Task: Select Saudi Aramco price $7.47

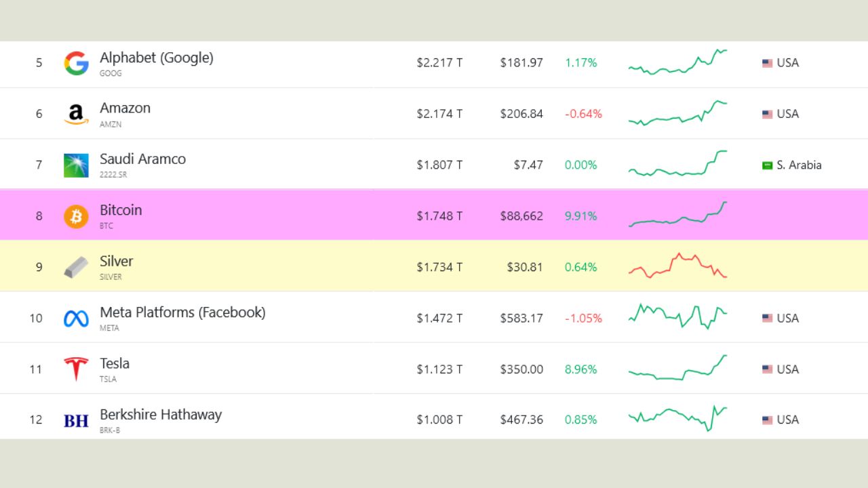Action: [528, 165]
